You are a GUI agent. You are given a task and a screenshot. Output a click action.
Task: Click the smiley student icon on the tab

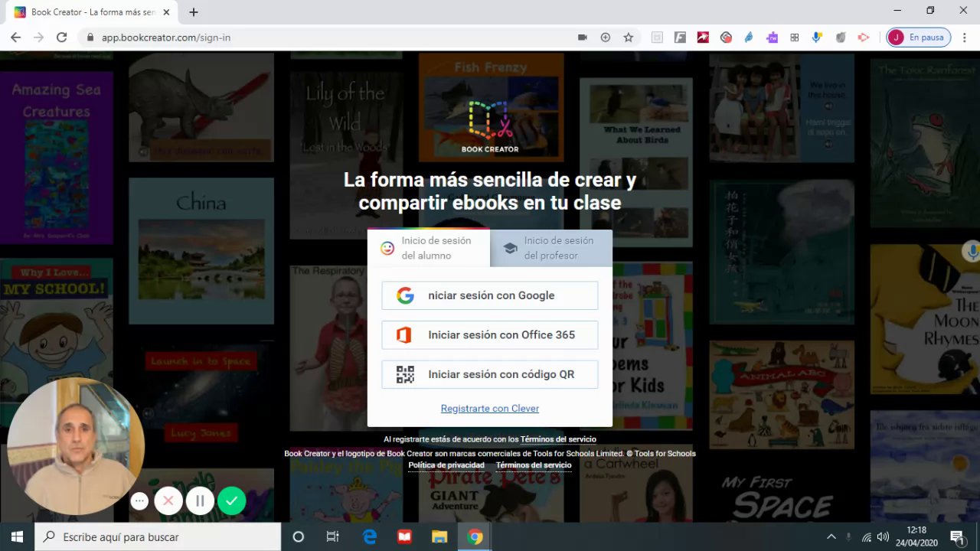(x=387, y=248)
